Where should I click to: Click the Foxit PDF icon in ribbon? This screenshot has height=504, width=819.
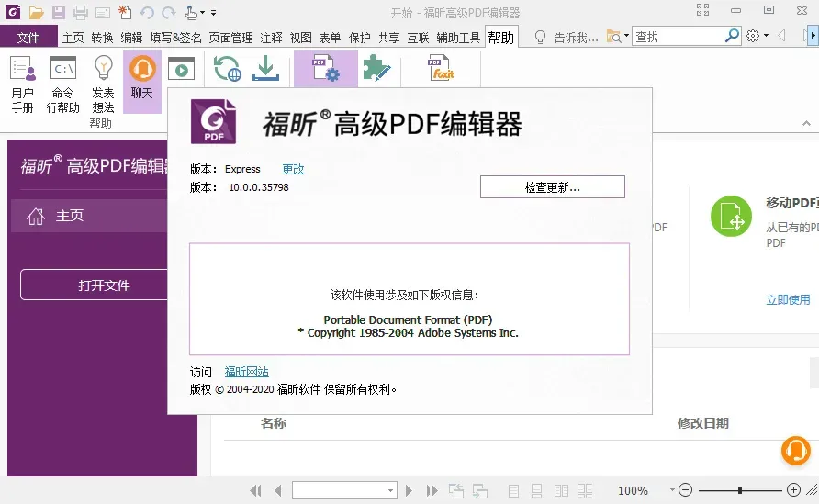click(441, 69)
